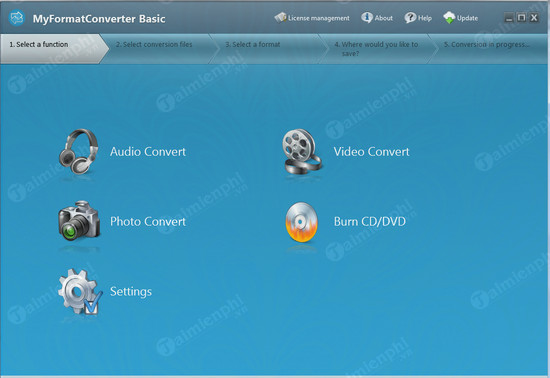Screen dimensions: 550x378
Task: Click the Update cloud icon
Action: (x=449, y=18)
